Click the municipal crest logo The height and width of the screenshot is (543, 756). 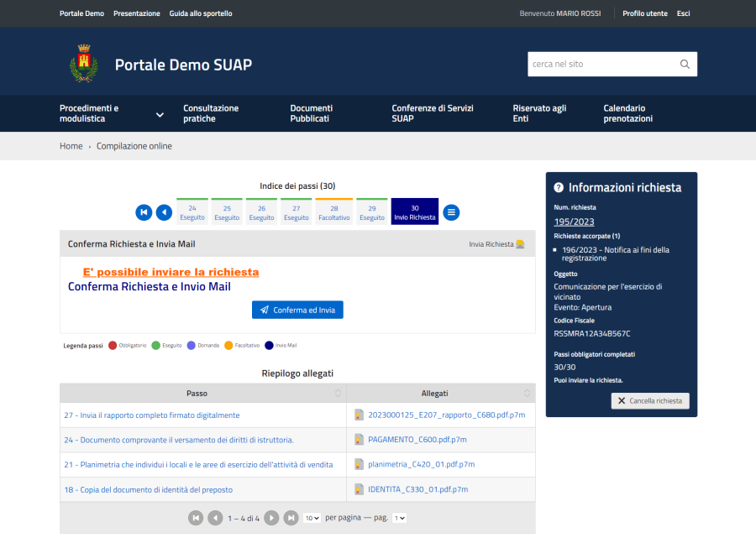click(82, 64)
